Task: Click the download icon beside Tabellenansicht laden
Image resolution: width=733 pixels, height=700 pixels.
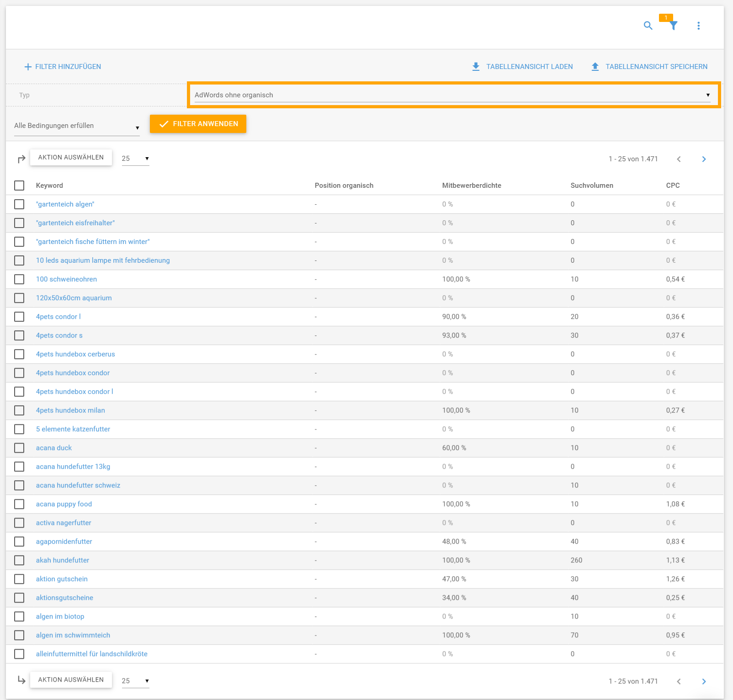Action: click(x=476, y=67)
